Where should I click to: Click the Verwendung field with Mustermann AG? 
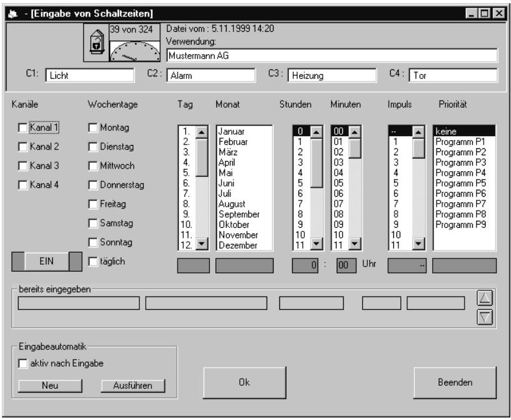click(331, 55)
